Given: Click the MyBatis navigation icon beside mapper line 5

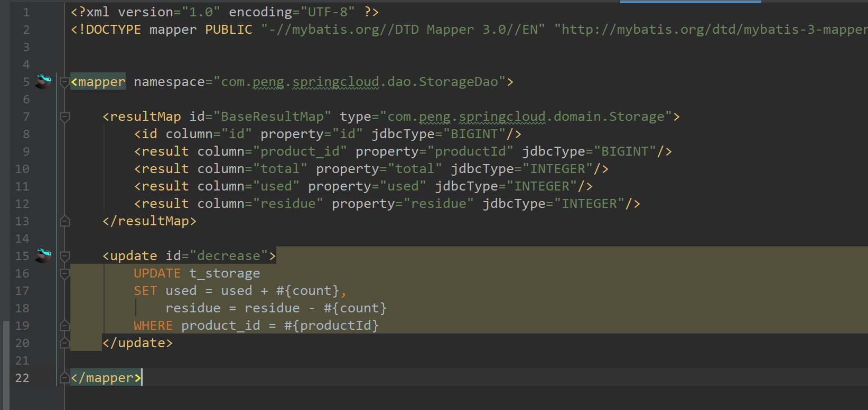Looking at the screenshot, I should 43,81.
